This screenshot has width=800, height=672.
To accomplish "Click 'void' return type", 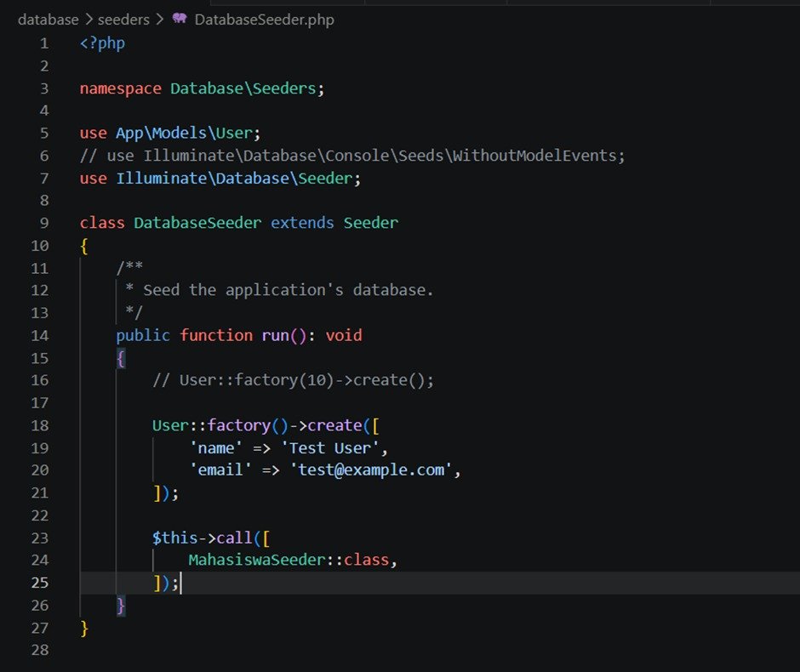I will point(344,335).
